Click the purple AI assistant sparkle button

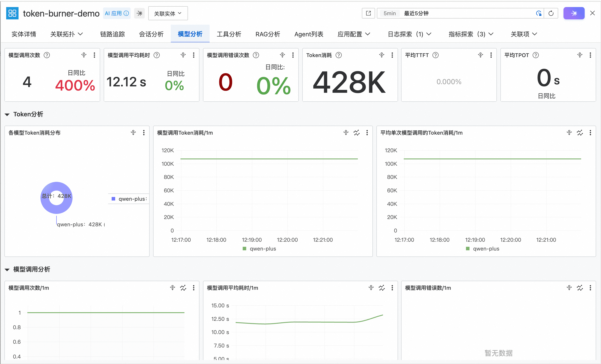[574, 13]
